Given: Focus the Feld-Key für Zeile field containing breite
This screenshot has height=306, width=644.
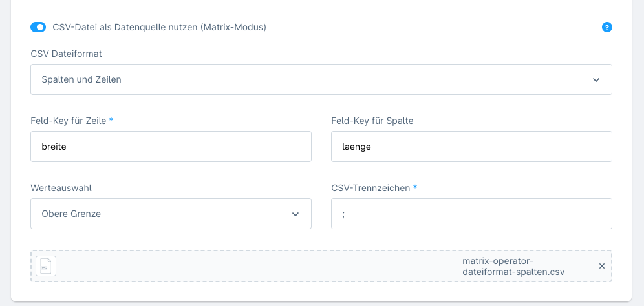Looking at the screenshot, I should [x=171, y=147].
